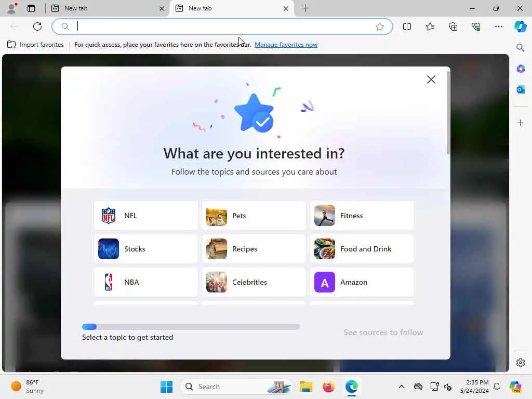Open weather widget showing 86°F Sunny
This screenshot has height=399, width=532.
pyautogui.click(x=27, y=387)
